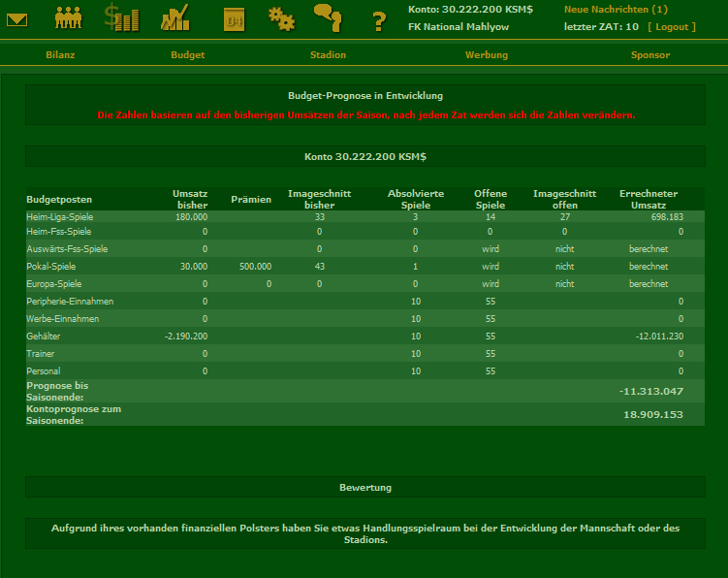Open Neue Nachrichten (1) link
The height and width of the screenshot is (578, 728).
tap(616, 9)
